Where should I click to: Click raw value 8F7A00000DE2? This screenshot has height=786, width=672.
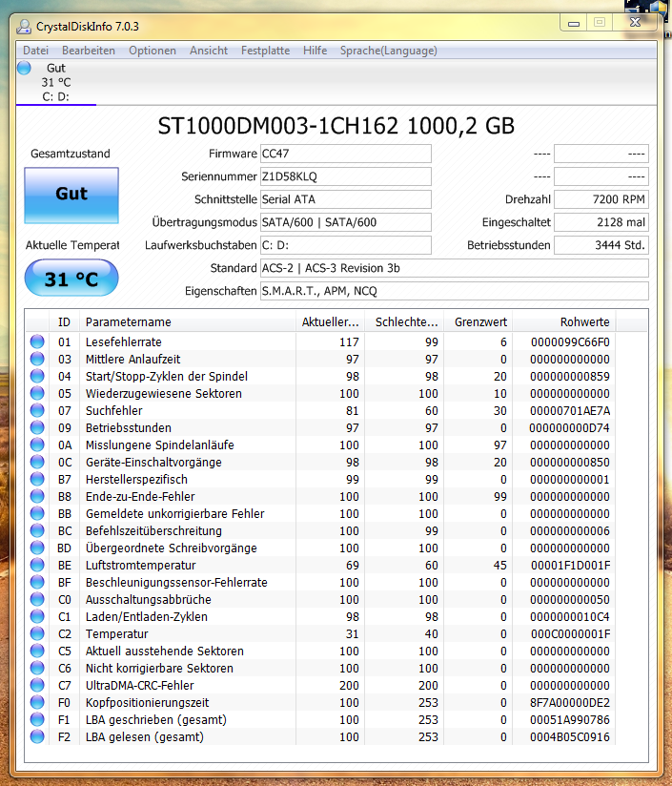click(570, 702)
